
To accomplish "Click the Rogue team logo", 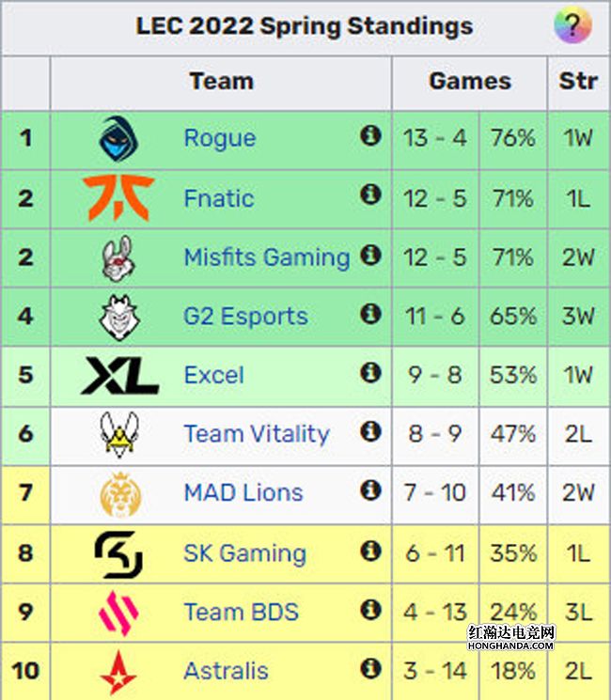I will pos(119,138).
